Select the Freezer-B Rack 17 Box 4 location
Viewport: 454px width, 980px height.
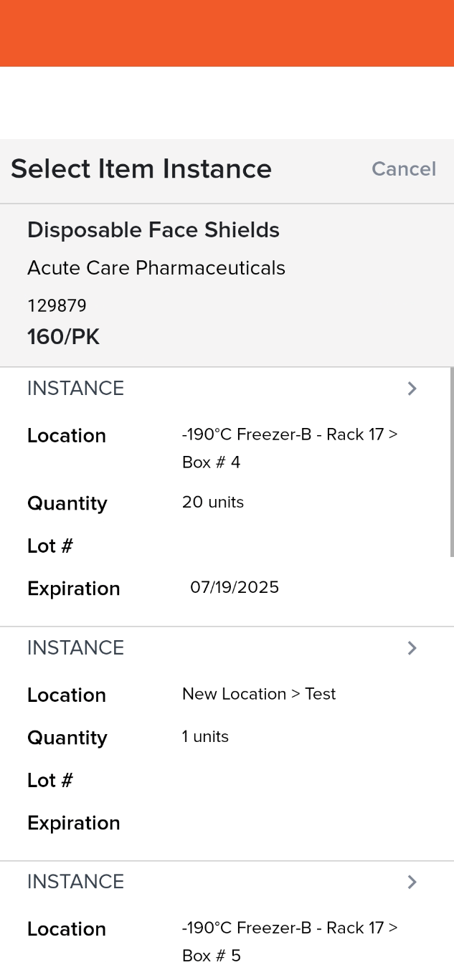(290, 447)
